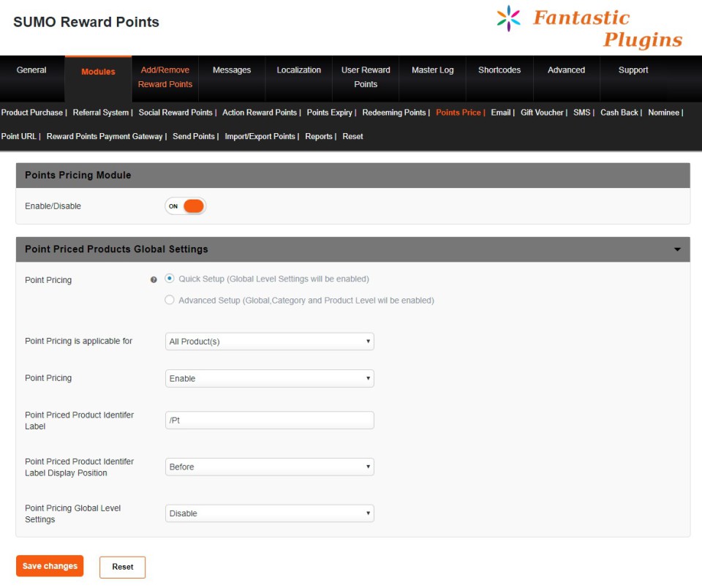Open the Import/Export Points module link

260,137
